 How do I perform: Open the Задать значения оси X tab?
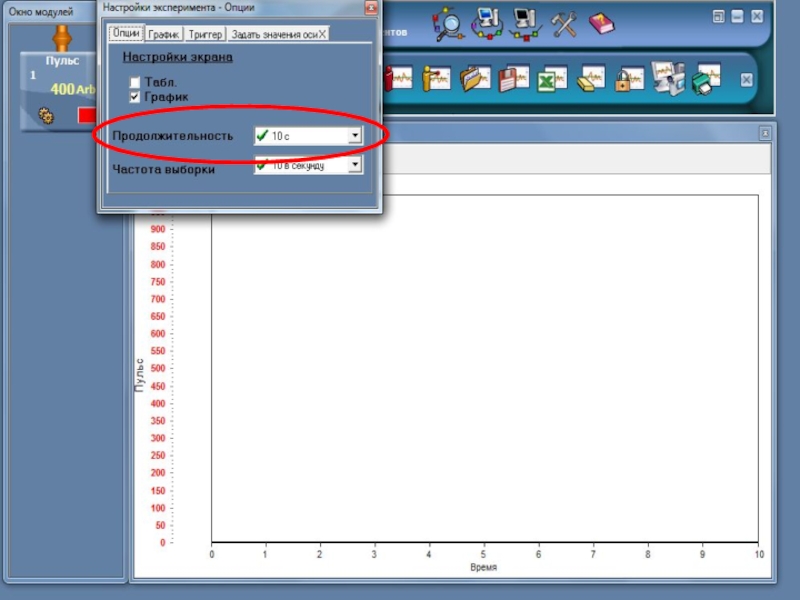[x=278, y=34]
